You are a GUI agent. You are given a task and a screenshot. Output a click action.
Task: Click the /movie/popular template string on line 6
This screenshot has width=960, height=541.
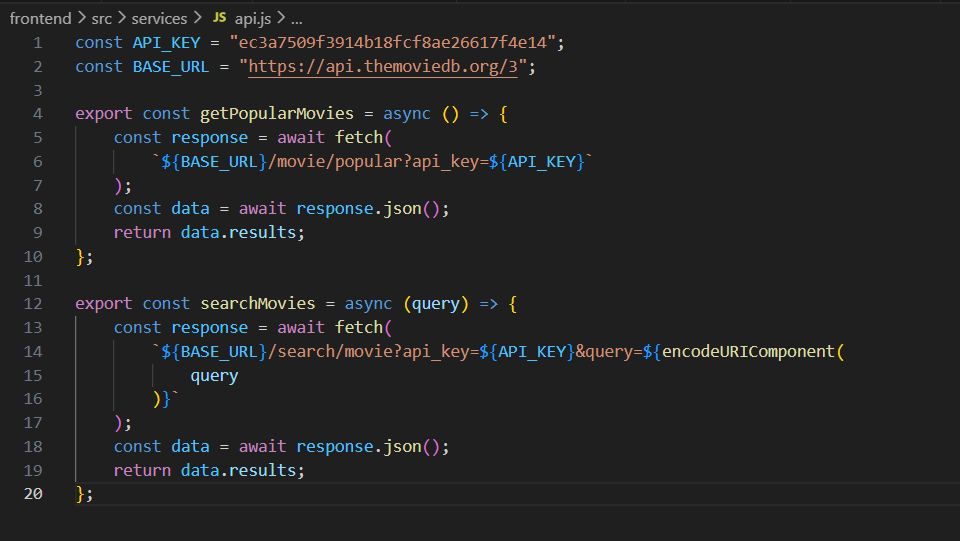(325, 161)
